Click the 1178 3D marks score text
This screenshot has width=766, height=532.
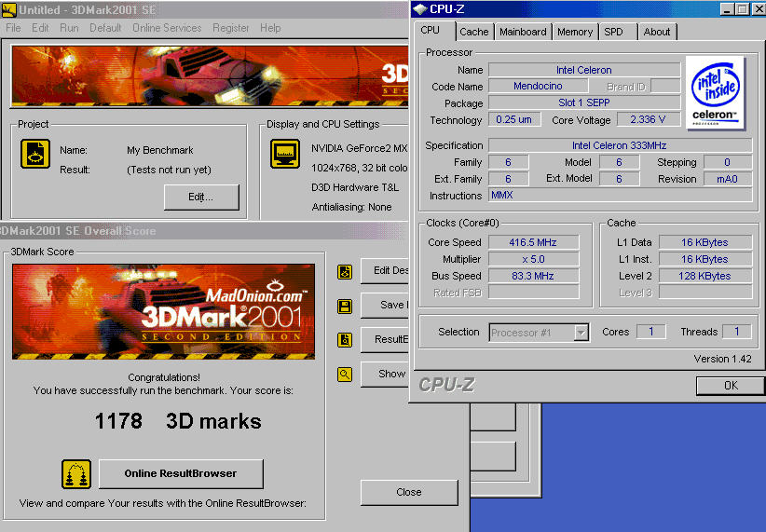[178, 421]
